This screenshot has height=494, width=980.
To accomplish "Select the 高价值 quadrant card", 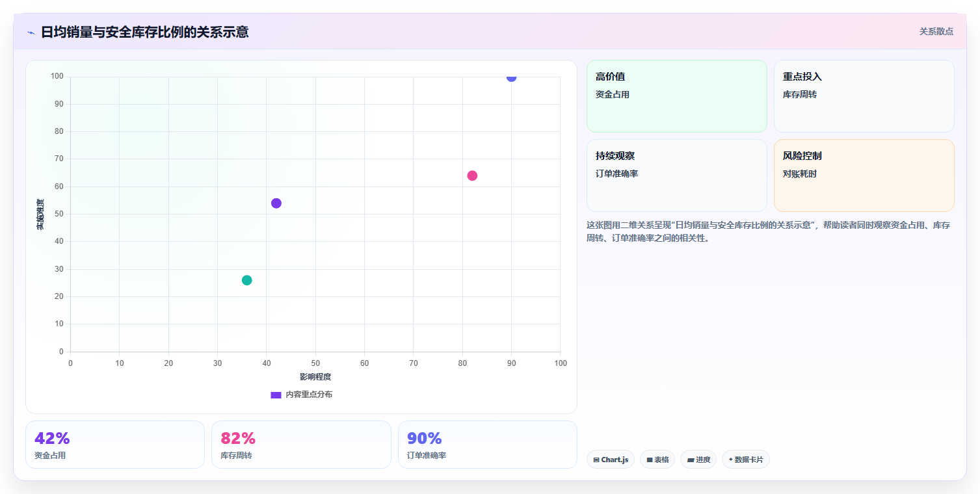I will pyautogui.click(x=677, y=96).
